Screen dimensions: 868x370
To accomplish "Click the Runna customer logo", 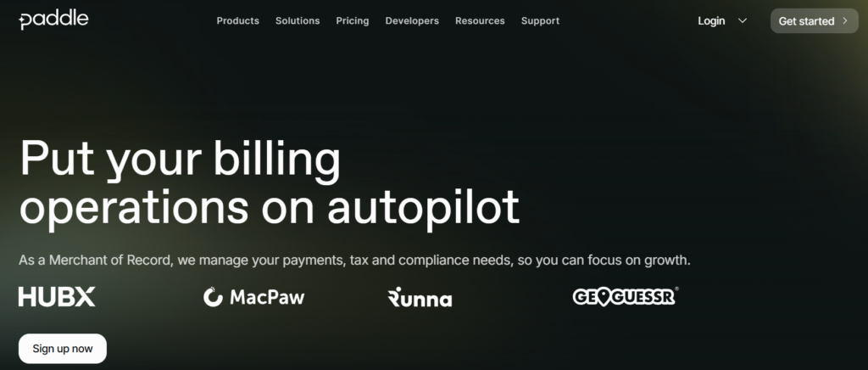I will click(420, 298).
